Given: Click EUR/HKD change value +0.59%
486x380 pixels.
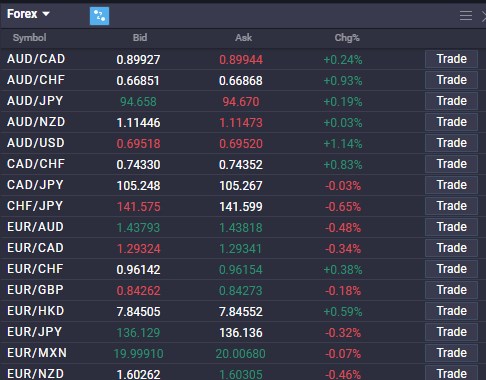Looking at the screenshot, I should pos(343,312).
